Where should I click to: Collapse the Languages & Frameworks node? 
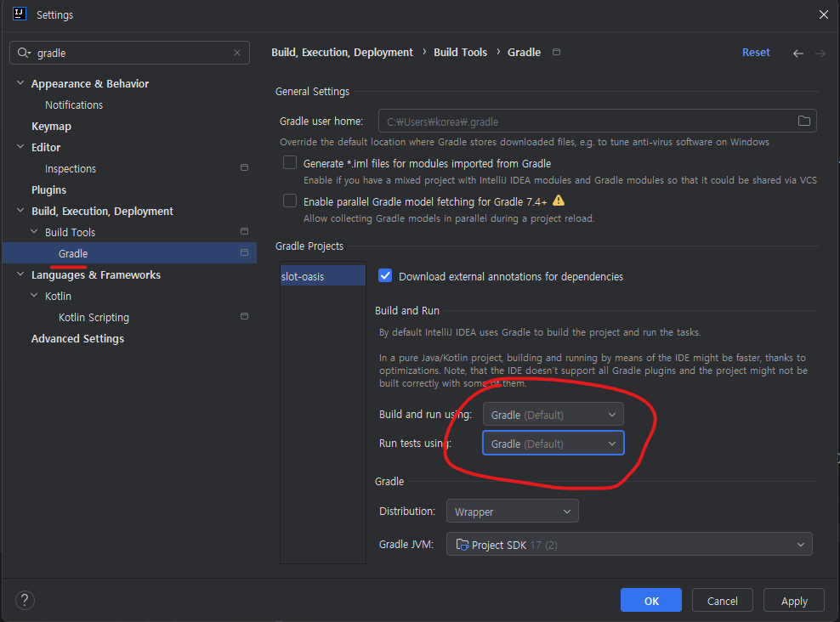(20, 274)
